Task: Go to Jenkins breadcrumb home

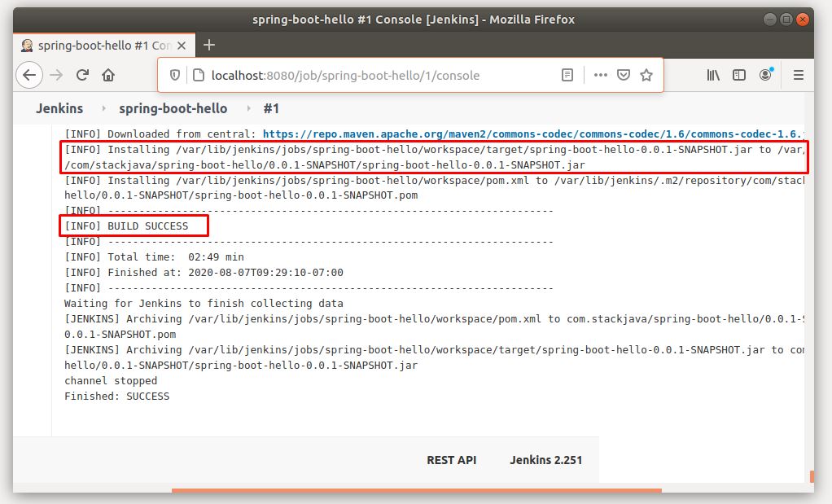Action: pos(59,108)
